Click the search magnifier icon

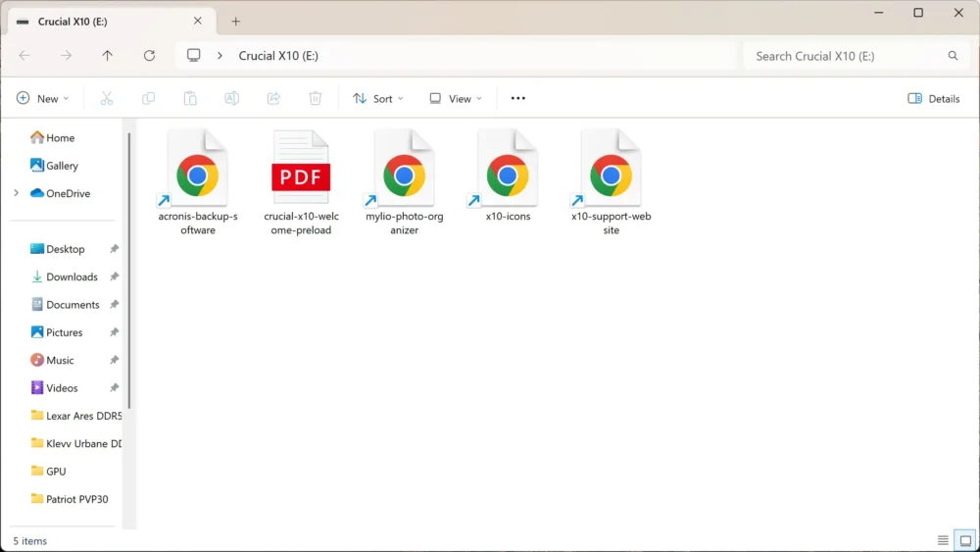tap(953, 56)
